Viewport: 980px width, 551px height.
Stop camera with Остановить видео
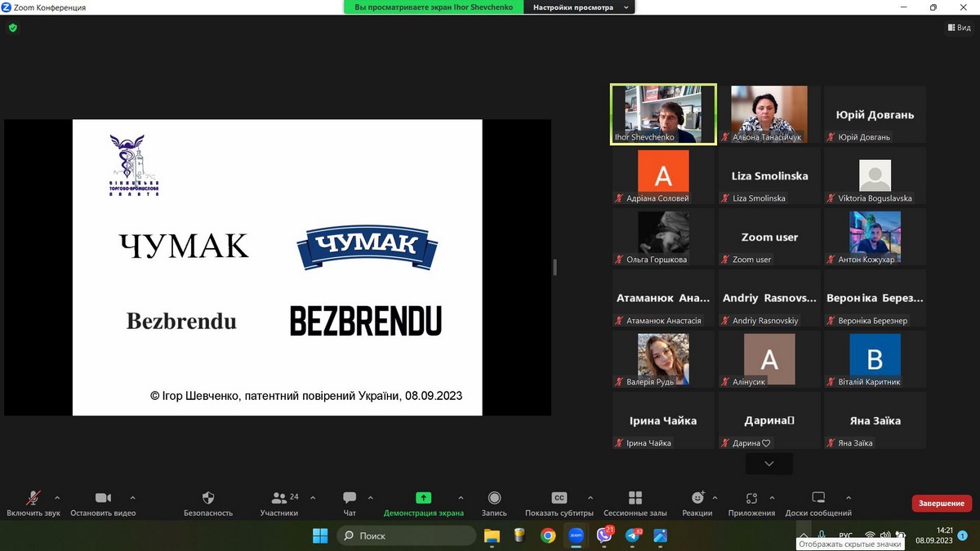coord(103,498)
